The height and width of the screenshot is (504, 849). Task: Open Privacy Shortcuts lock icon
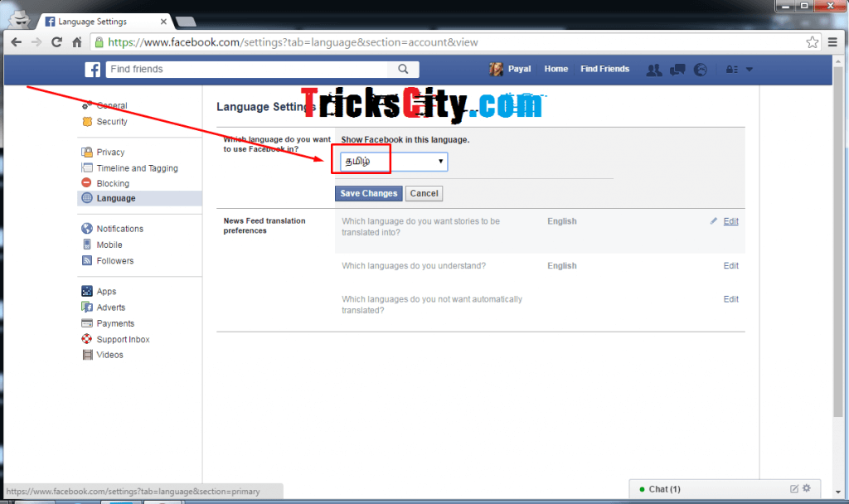coord(731,70)
